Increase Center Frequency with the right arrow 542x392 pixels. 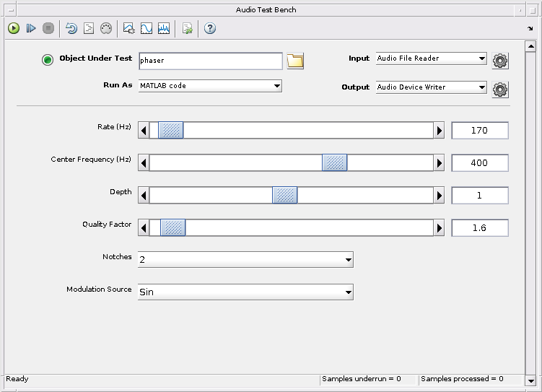click(439, 163)
